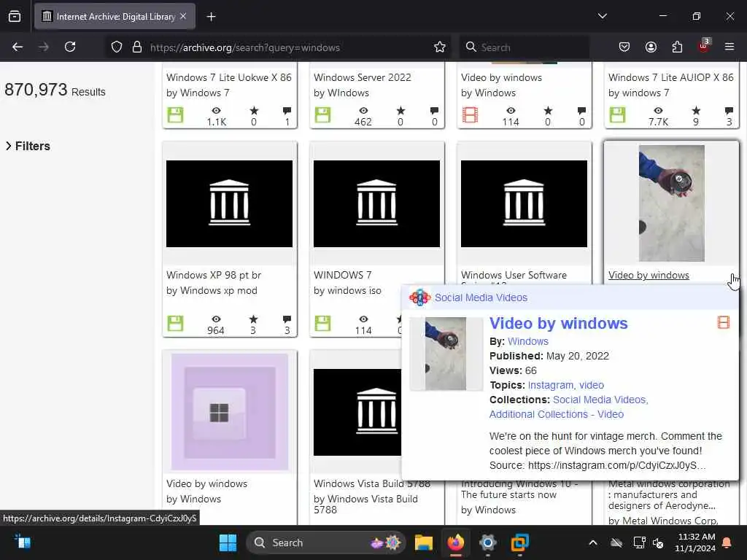Screen dimensions: 747x560
Task: Reload the archive.org page
Action: point(70,47)
